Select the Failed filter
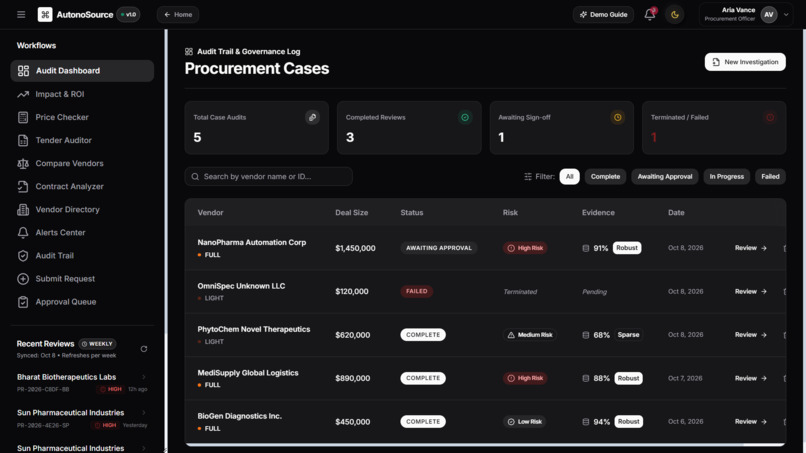 770,176
